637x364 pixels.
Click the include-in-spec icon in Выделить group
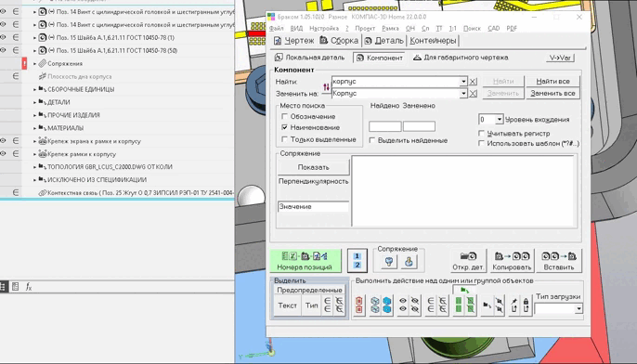click(328, 305)
